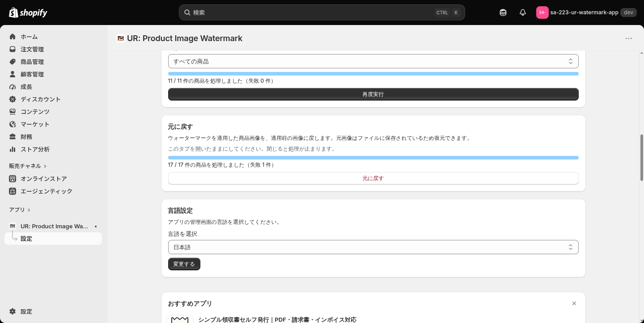Image resolution: width=644 pixels, height=323 pixels.
Task: Dismiss the おすすめアプリ card
Action: click(574, 303)
